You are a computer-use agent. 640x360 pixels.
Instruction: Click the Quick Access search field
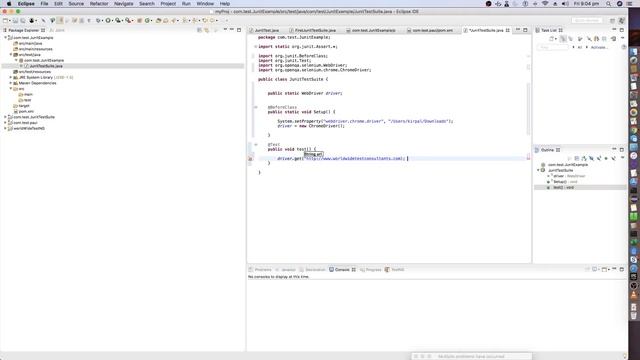tap(587, 20)
